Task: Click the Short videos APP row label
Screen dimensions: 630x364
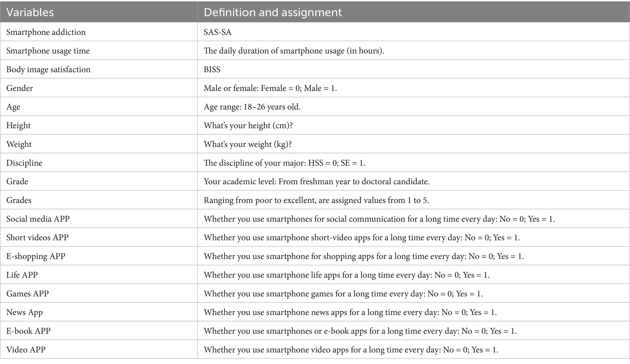Action: [37, 237]
